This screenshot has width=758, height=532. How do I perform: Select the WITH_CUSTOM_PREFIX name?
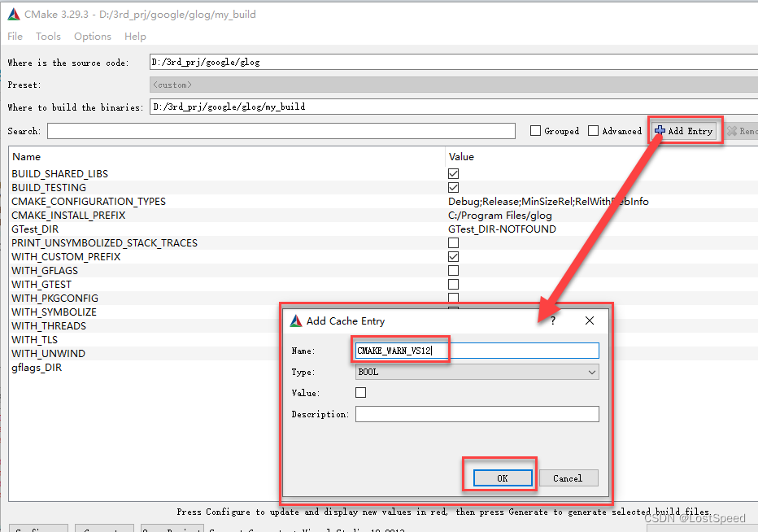click(x=66, y=256)
